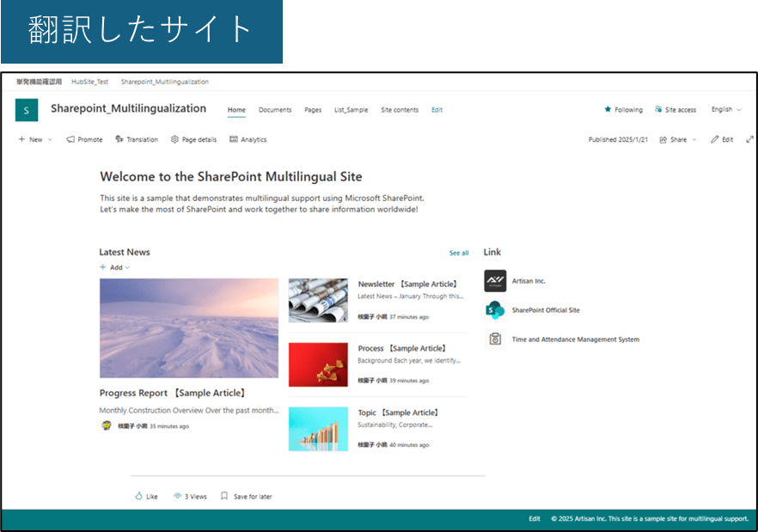The height and width of the screenshot is (532, 758).
Task: Click the pencil Edit icon at top right
Action: pos(714,139)
